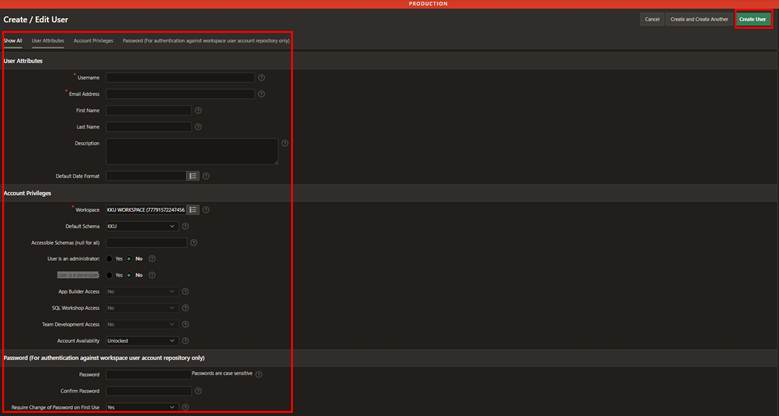Click into the Description text area
The width and height of the screenshot is (779, 416).
pos(192,152)
